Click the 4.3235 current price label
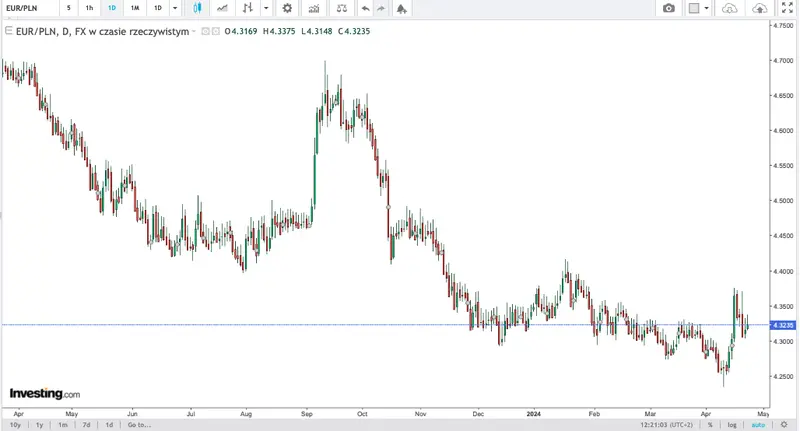 coord(784,325)
